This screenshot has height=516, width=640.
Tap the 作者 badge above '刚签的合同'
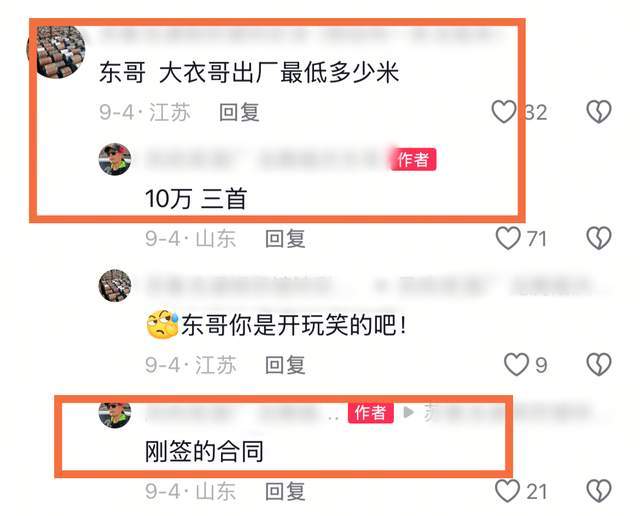[371, 412]
